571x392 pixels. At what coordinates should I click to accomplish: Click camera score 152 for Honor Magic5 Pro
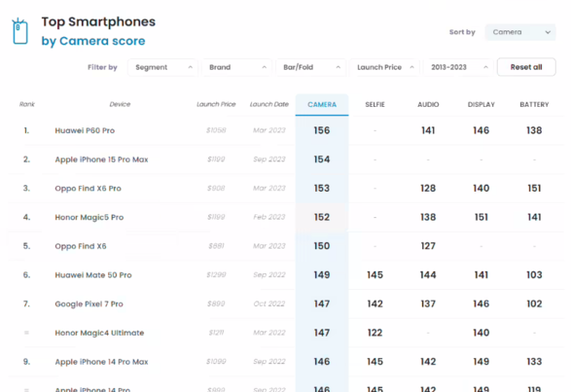point(322,218)
